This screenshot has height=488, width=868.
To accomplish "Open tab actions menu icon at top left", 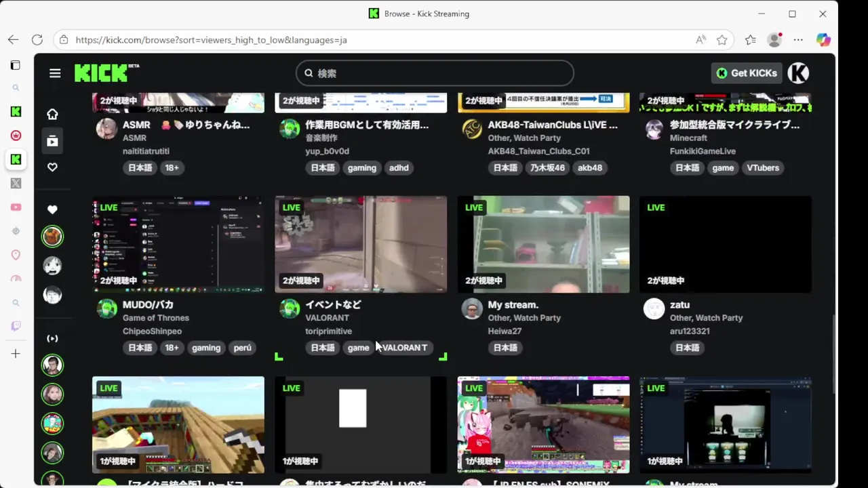I will [x=16, y=65].
